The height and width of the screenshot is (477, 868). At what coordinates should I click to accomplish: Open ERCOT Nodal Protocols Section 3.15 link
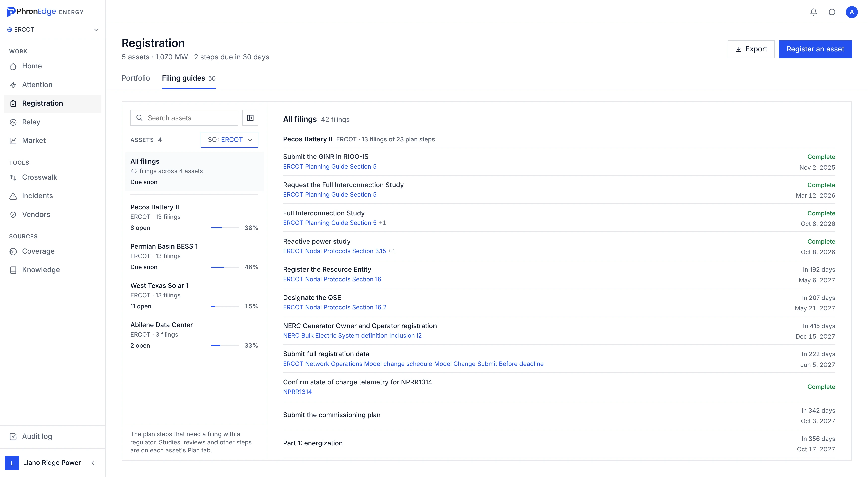coord(335,251)
